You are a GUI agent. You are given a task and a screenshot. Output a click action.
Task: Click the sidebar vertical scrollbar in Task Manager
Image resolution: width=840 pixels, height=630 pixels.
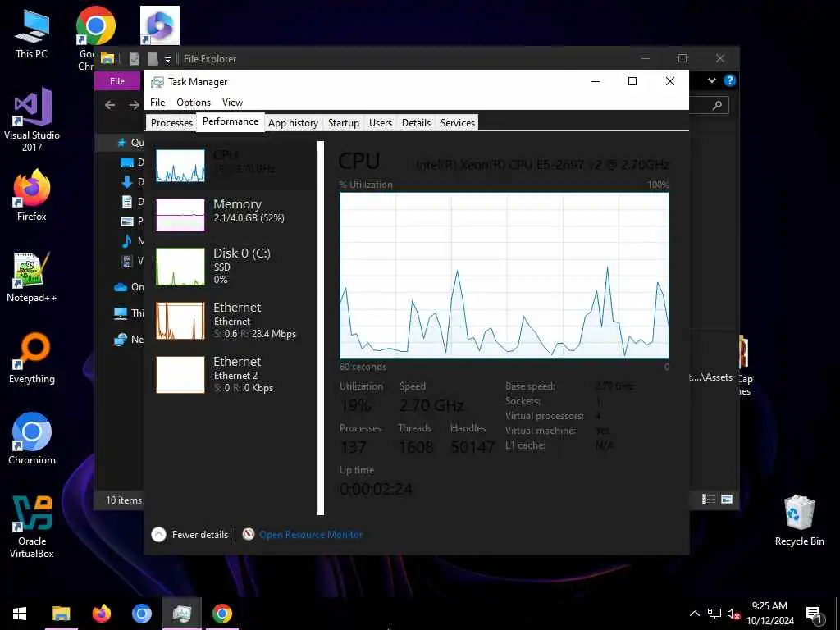coord(321,328)
